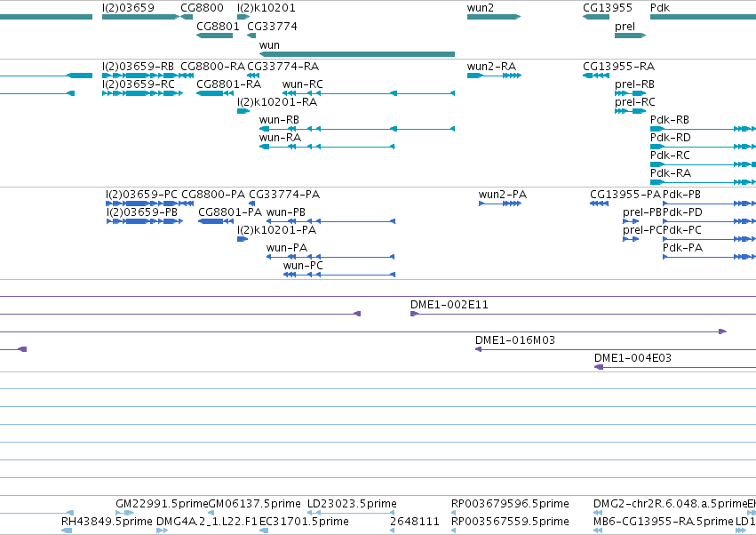Select the wun-PB protein
This screenshot has width=756, height=535.
(x=330, y=221)
